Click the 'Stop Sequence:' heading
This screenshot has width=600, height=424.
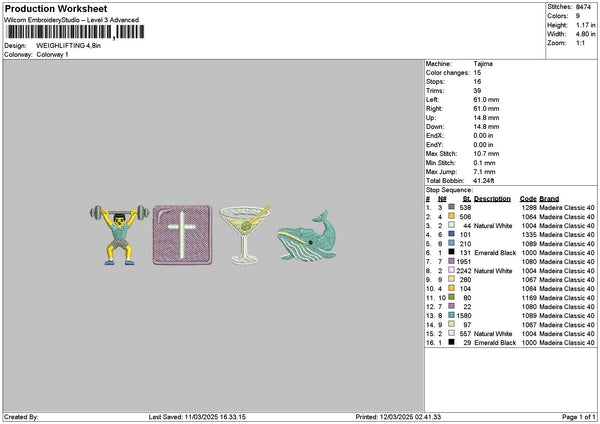tap(449, 190)
